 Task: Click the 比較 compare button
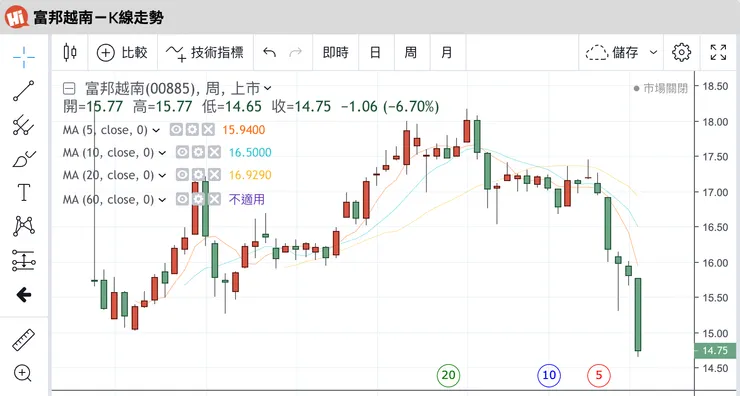pos(123,52)
